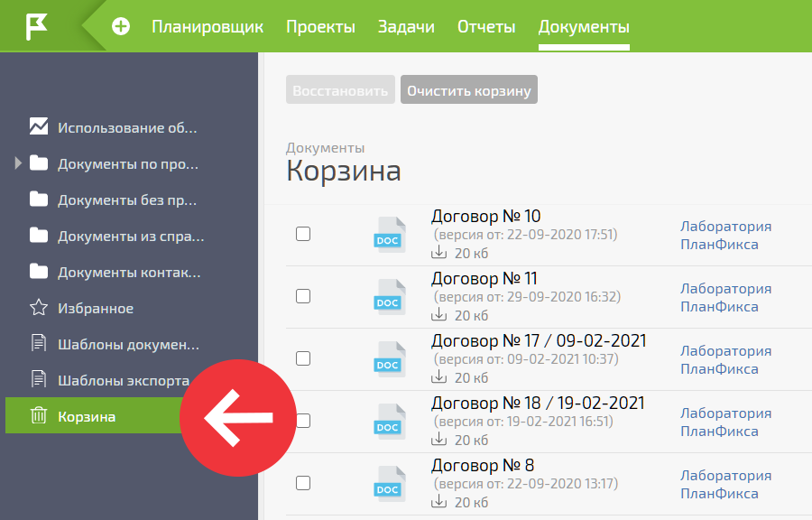Download Договор № 10 via download icon
This screenshot has height=520, width=812.
pos(438,252)
